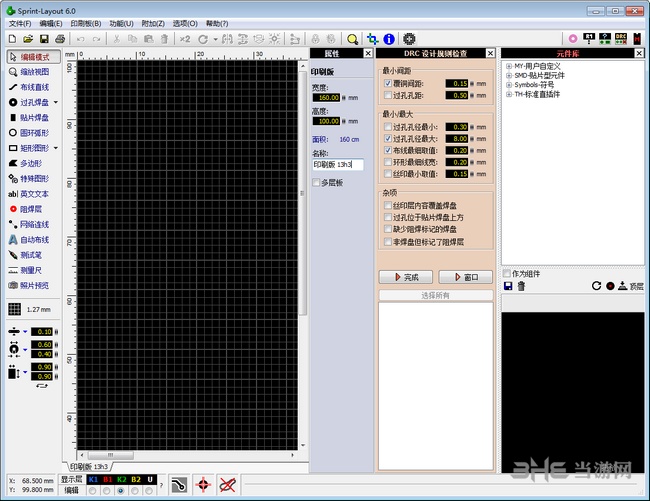Click the rotate icon in top toolbar
650x501 pixels.
point(203,39)
